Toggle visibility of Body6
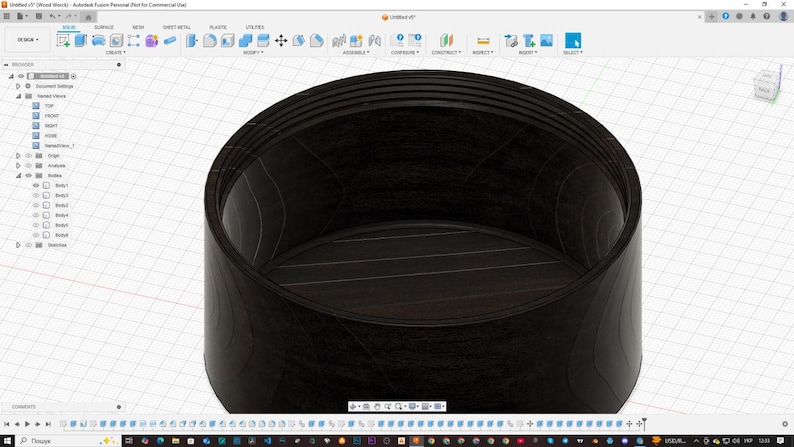Image resolution: width=794 pixels, height=447 pixels. point(36,235)
